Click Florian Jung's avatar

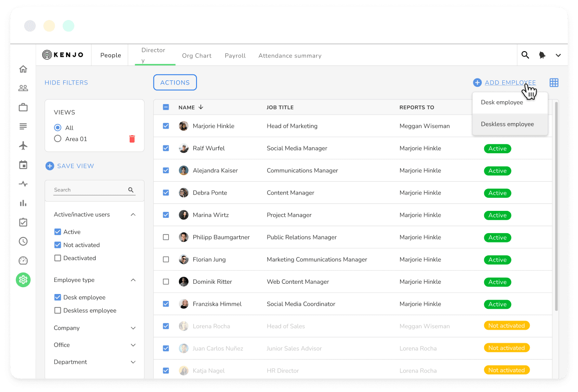(184, 260)
